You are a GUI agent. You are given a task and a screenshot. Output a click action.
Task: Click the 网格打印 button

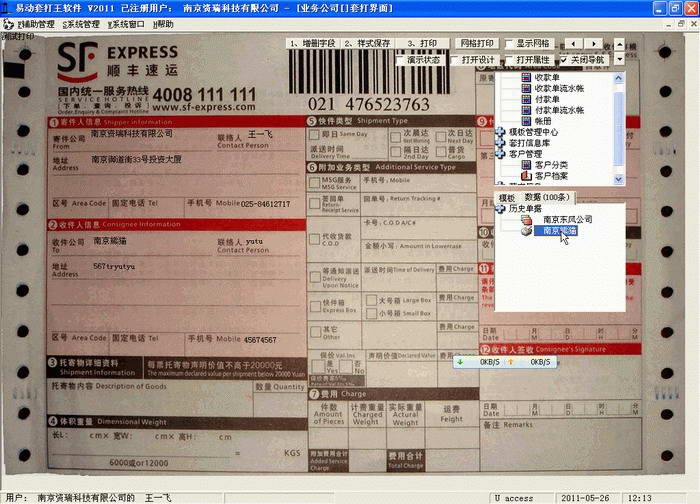coord(477,43)
